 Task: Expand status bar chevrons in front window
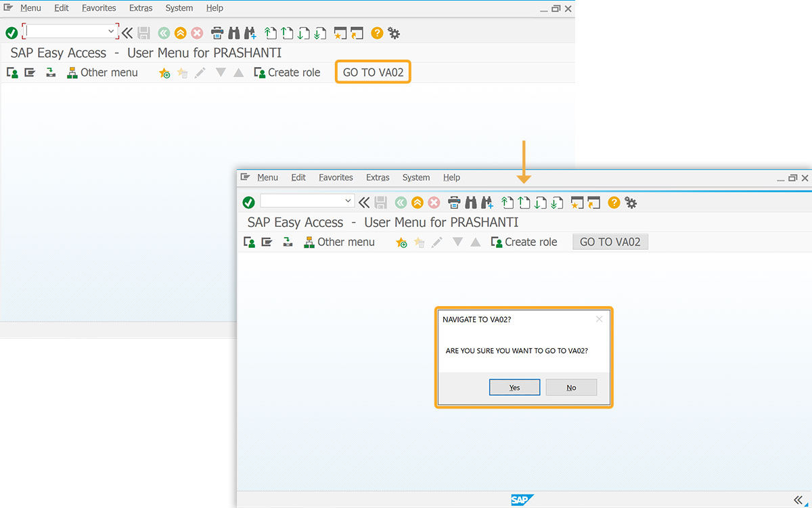click(x=797, y=500)
